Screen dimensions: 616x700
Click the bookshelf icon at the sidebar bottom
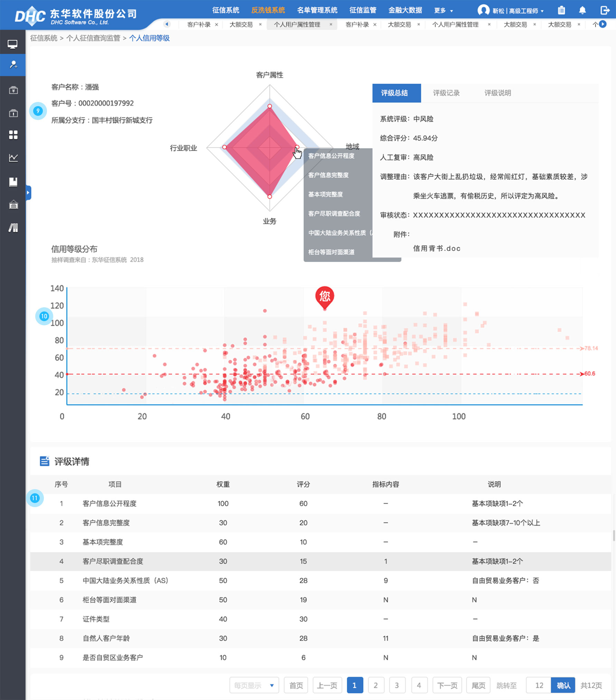tap(13, 228)
